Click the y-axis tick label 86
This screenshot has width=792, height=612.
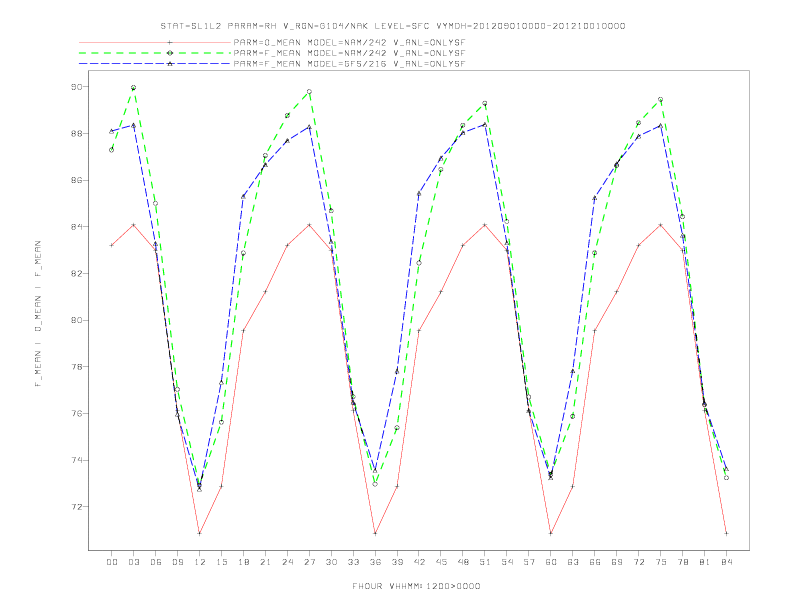76,180
